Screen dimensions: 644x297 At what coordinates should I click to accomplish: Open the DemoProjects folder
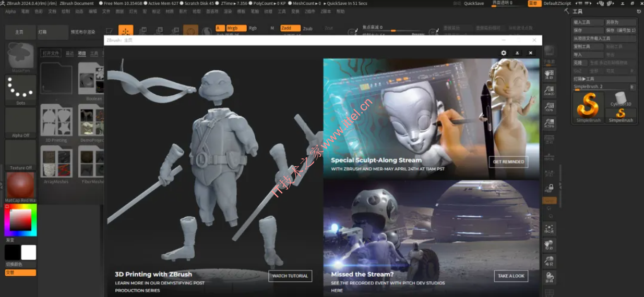point(91,123)
